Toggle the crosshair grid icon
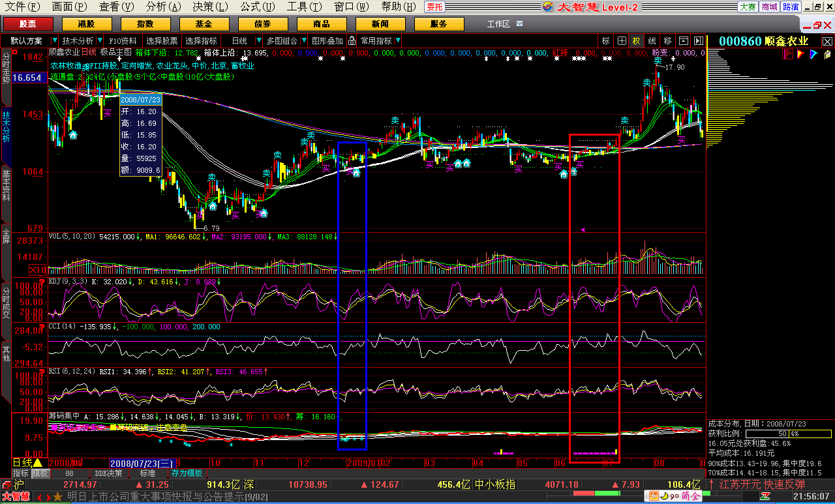835x504 pixels. coord(622,40)
